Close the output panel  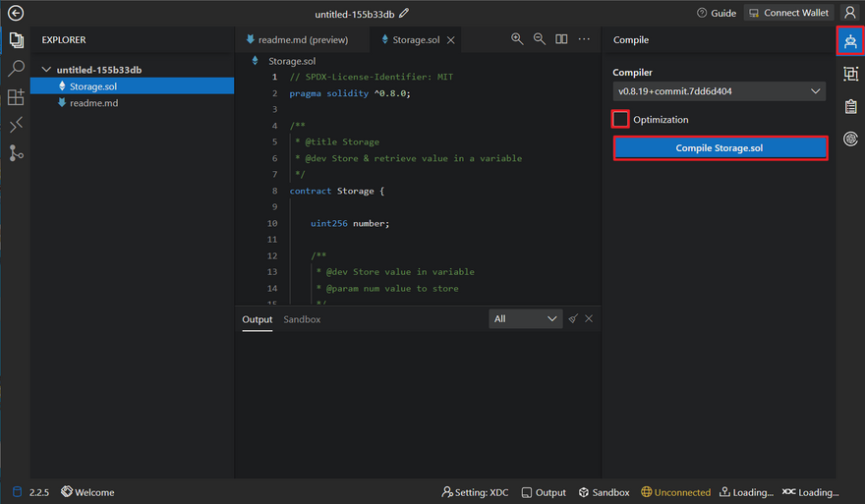coord(589,318)
